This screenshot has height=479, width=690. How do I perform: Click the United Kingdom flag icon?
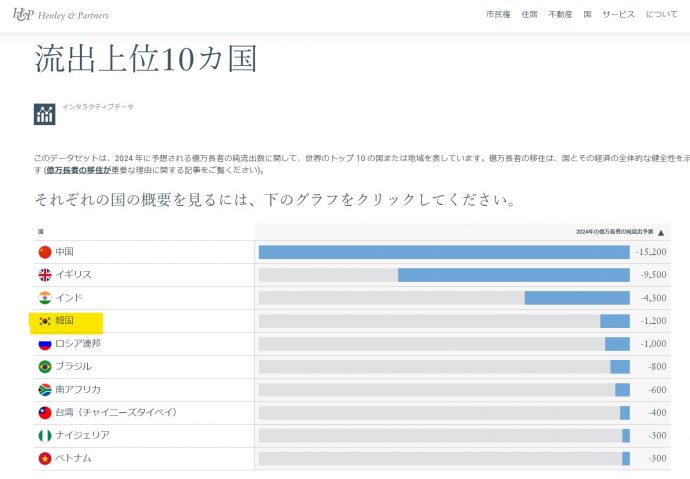[45, 275]
